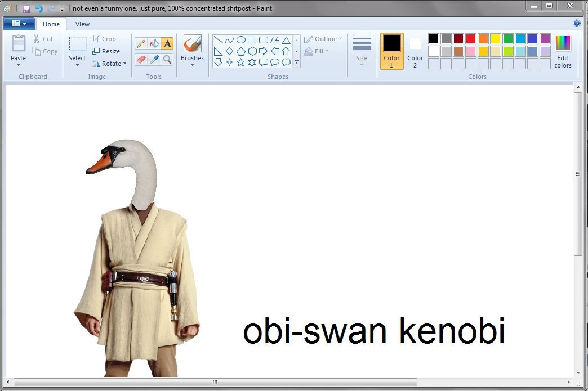This screenshot has width=588, height=391.
Task: Choose the Pentagon shape
Action: point(241,51)
